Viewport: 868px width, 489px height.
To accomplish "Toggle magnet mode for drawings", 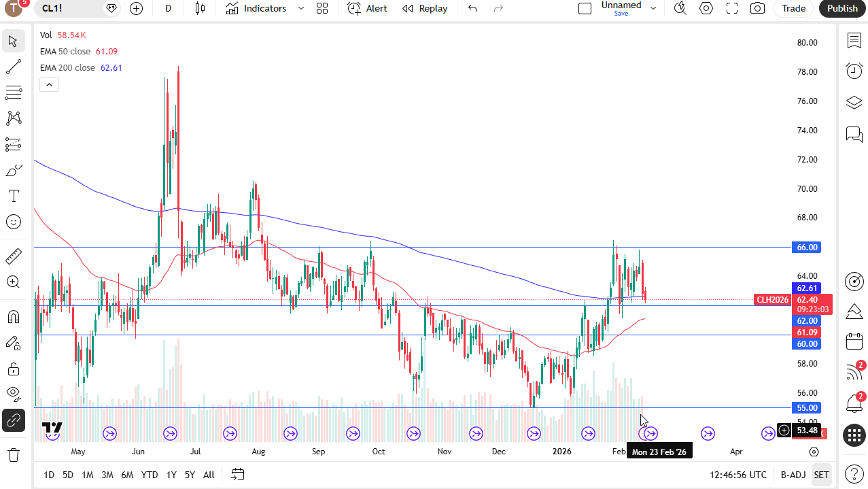I will click(x=13, y=317).
